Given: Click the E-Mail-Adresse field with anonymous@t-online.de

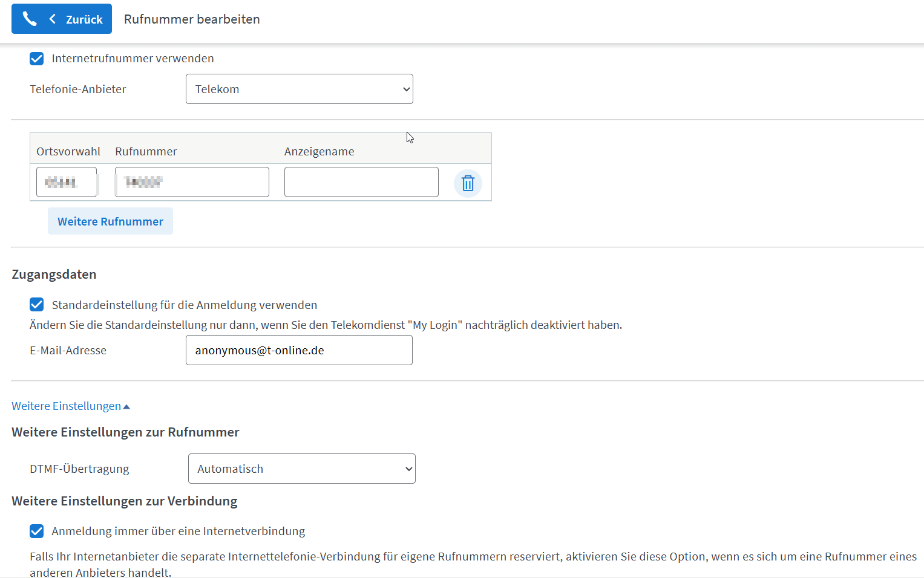Looking at the screenshot, I should coord(299,350).
